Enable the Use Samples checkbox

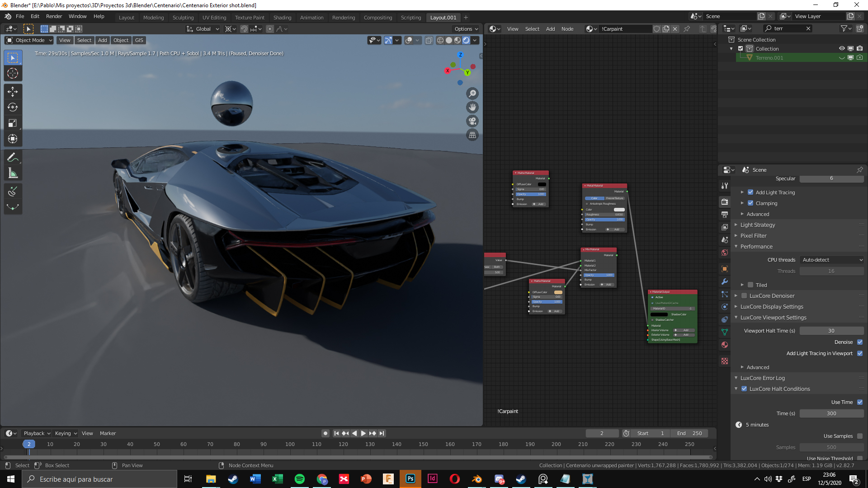click(860, 436)
